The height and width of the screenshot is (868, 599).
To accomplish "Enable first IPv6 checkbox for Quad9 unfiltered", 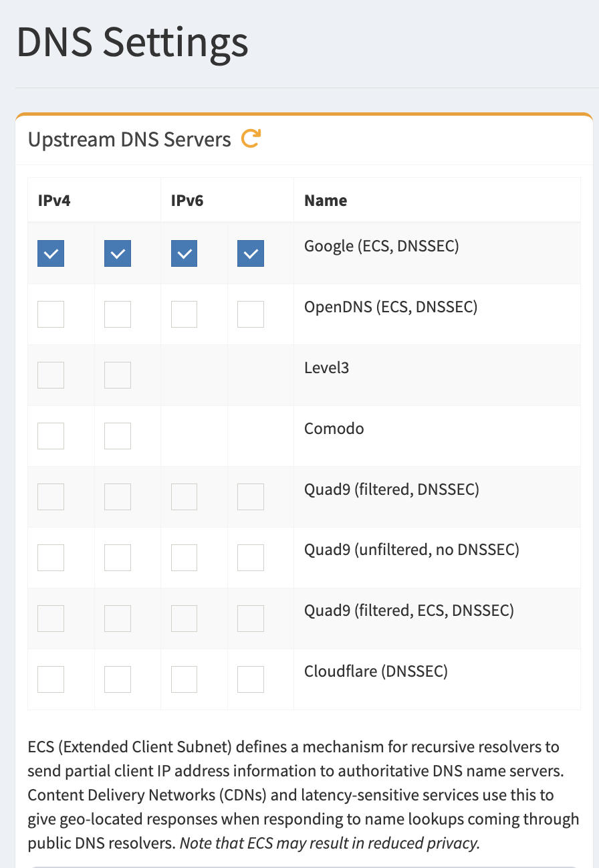I will (185, 558).
